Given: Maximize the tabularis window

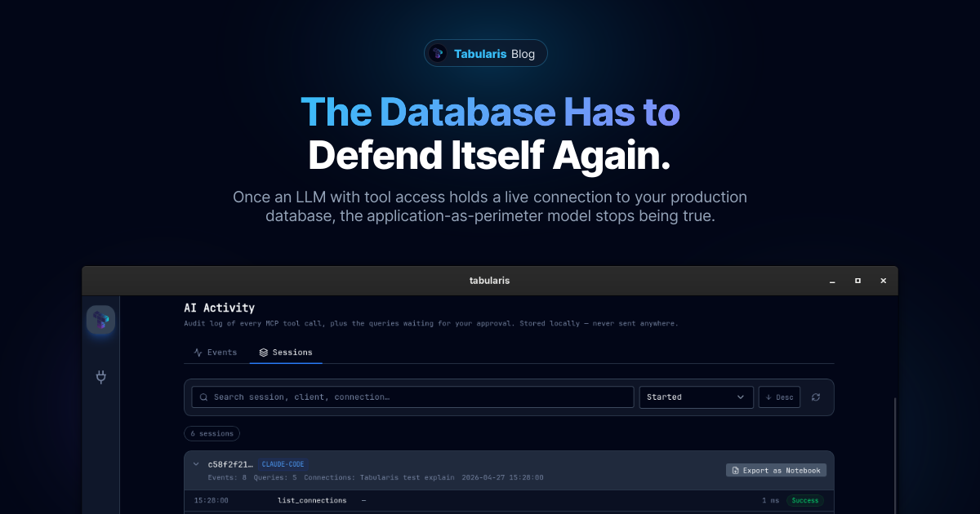Looking at the screenshot, I should coord(857,281).
